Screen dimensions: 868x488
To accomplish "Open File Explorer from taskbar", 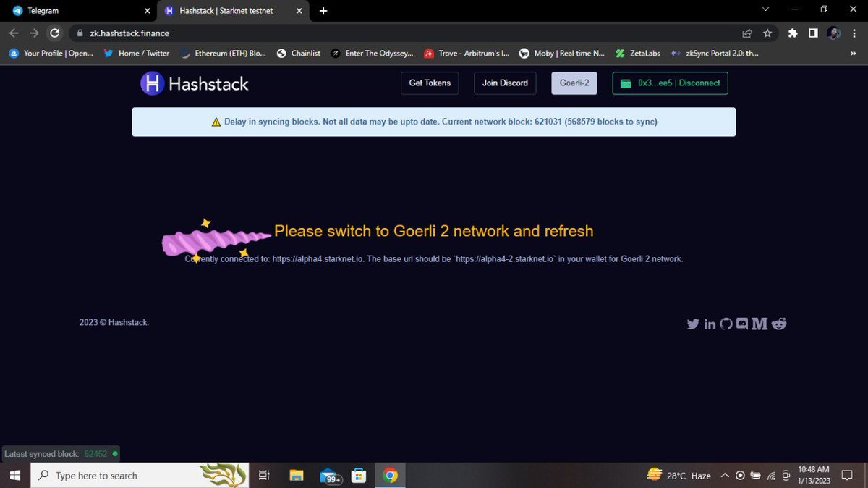I will coord(297,476).
